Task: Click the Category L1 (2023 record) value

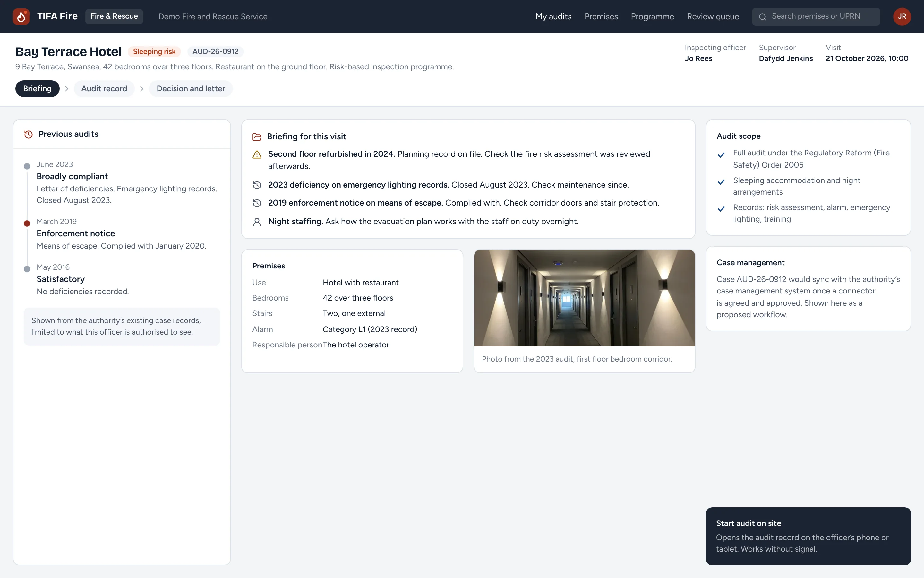Action: pos(370,329)
